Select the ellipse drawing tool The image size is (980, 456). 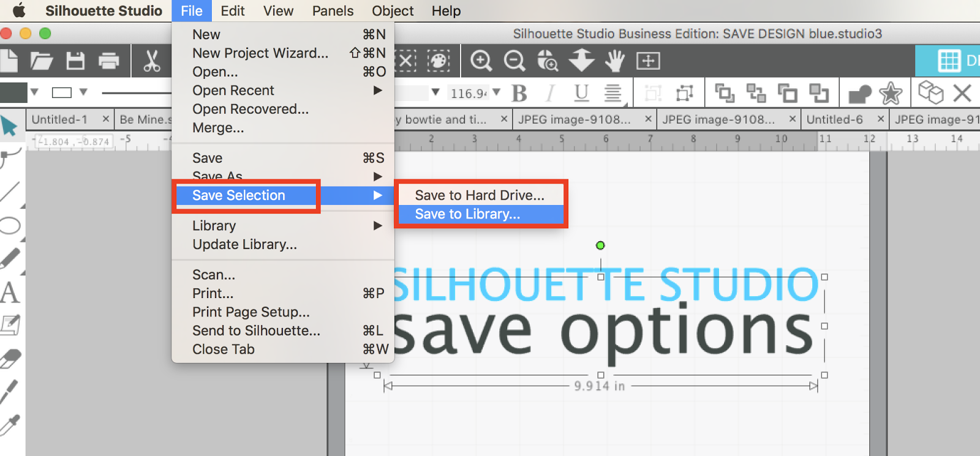[10, 225]
